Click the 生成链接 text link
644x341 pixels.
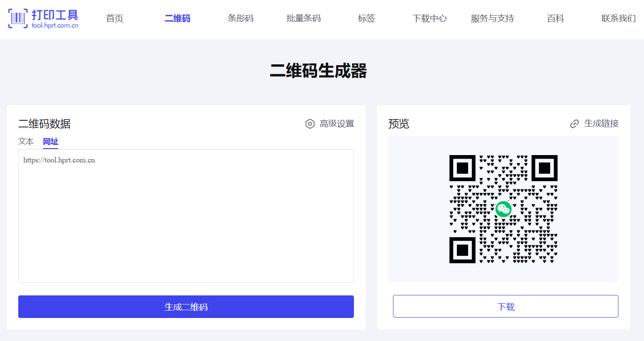pos(601,123)
